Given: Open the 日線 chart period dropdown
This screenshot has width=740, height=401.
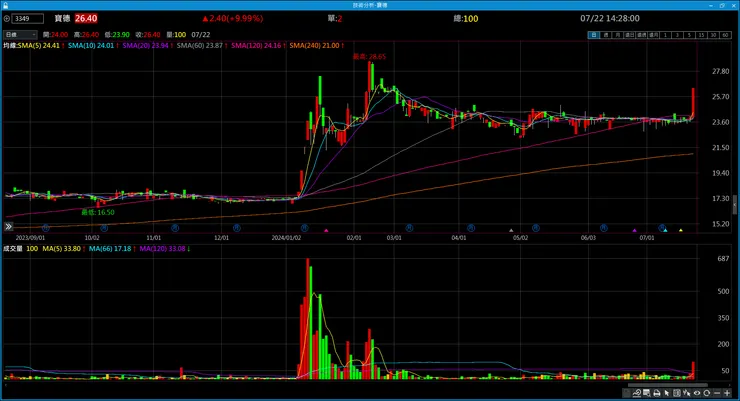Looking at the screenshot, I should point(20,34).
